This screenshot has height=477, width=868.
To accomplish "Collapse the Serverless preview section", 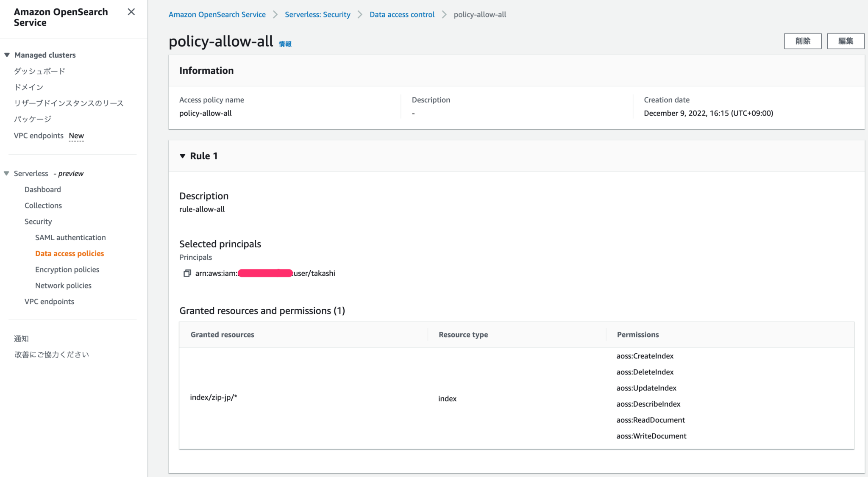I will tap(6, 173).
